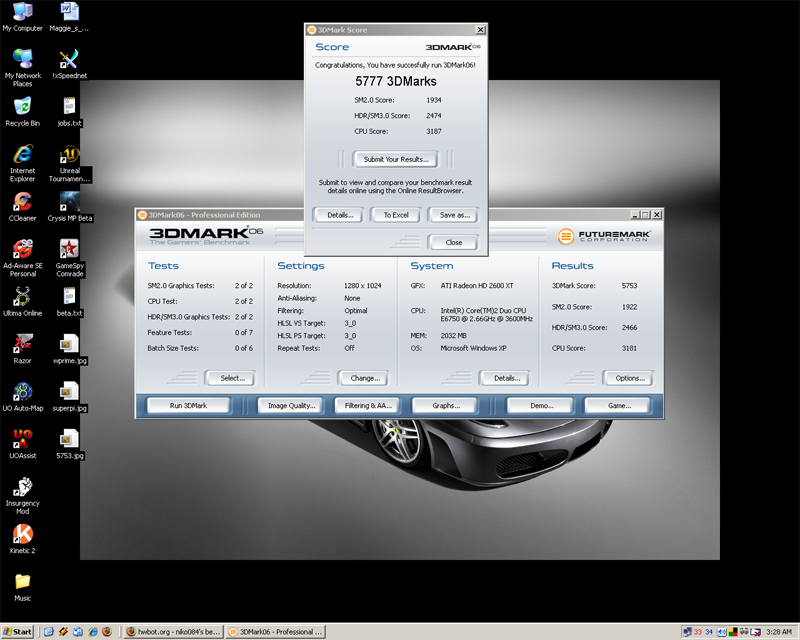Open the Recycle Bin
Image resolution: width=800 pixels, height=640 pixels.
point(22,112)
